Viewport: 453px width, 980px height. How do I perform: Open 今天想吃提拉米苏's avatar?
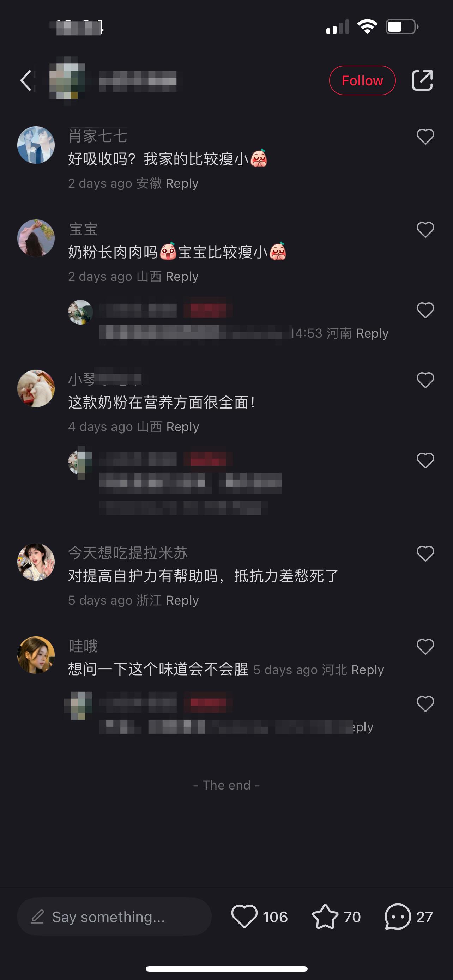tap(36, 562)
